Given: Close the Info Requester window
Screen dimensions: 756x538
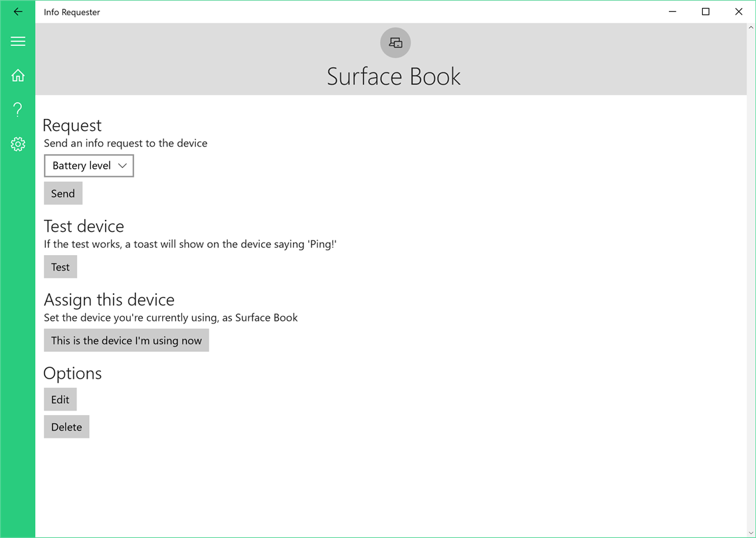Looking at the screenshot, I should [x=738, y=11].
